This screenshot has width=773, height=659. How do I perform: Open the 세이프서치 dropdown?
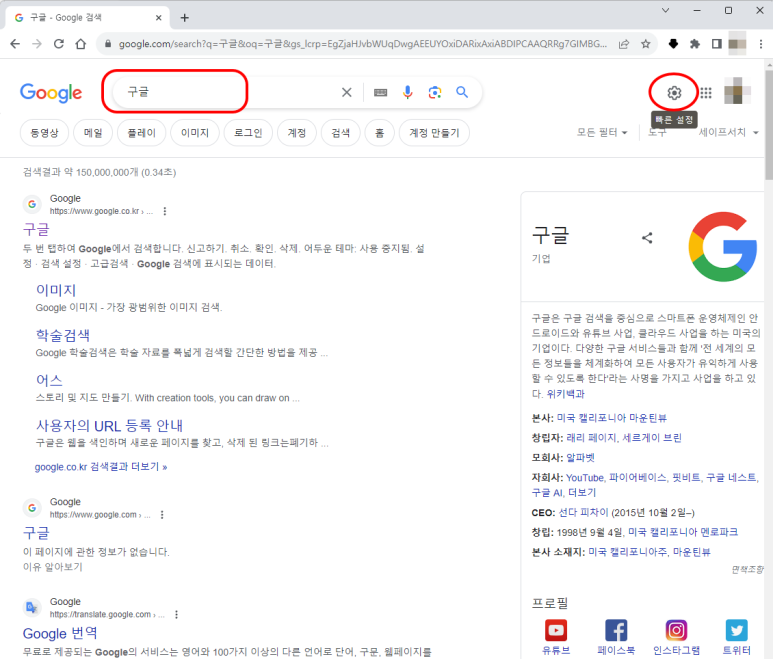point(728,132)
